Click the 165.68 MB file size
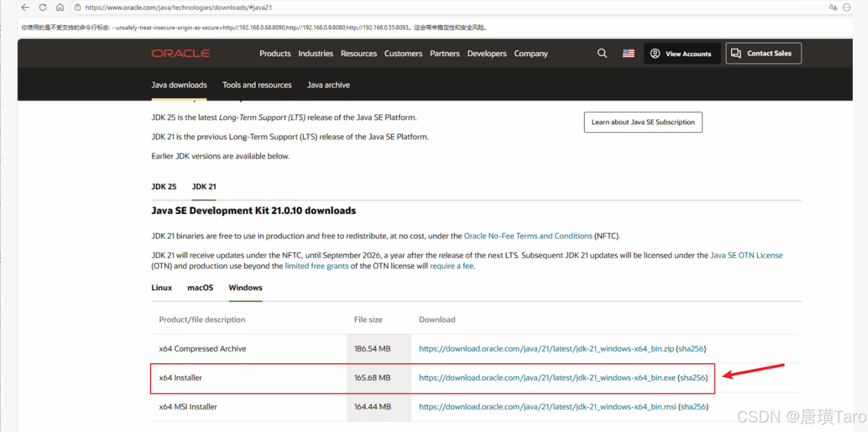The height and width of the screenshot is (432, 868). pos(372,378)
